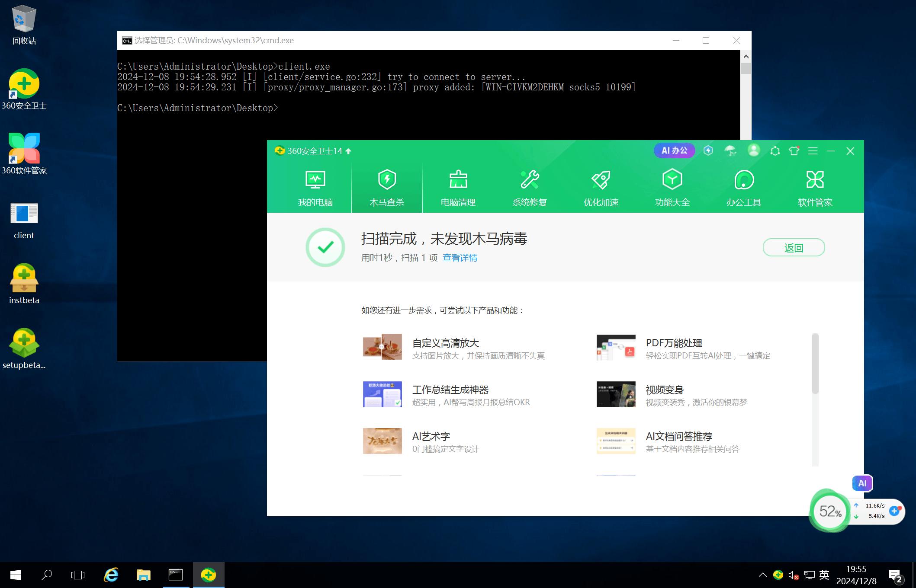Image resolution: width=916 pixels, height=588 pixels.
Task: Open the 视频变身 title
Action: click(x=665, y=390)
